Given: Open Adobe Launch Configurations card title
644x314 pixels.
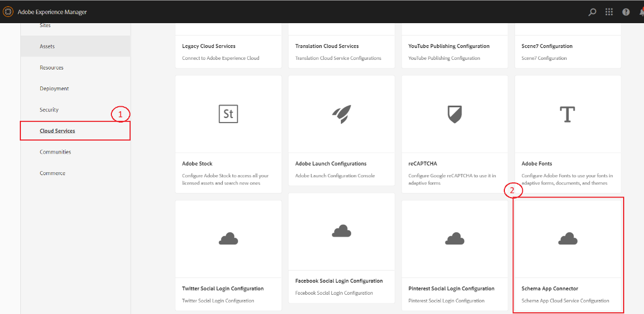Looking at the screenshot, I should pos(331,163).
